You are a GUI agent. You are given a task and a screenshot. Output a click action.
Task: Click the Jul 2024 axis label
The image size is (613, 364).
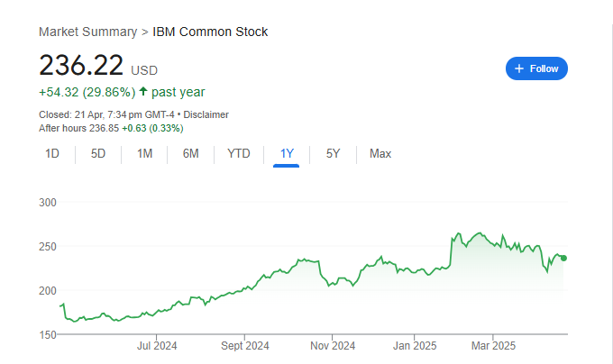coord(157,346)
